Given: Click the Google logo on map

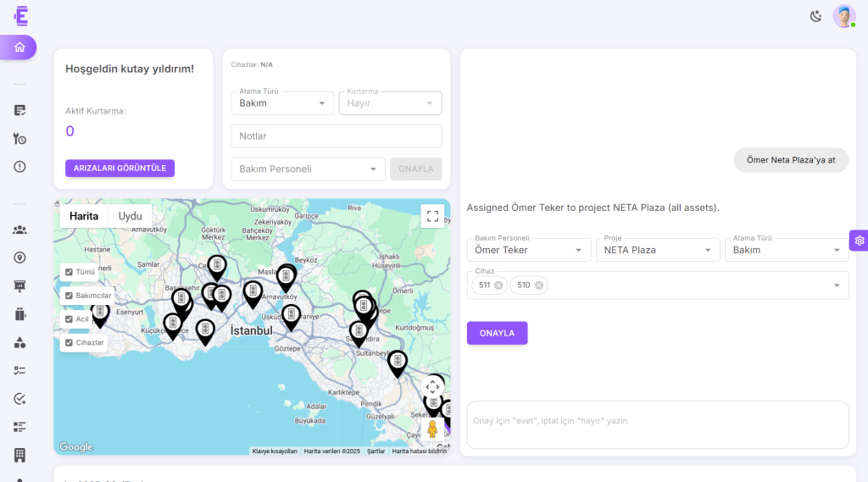Looking at the screenshot, I should tap(75, 446).
